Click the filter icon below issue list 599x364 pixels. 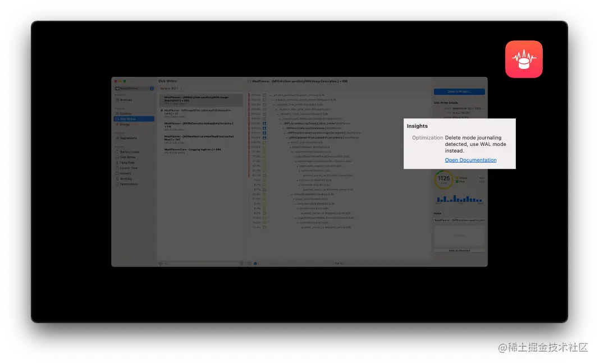click(161, 264)
